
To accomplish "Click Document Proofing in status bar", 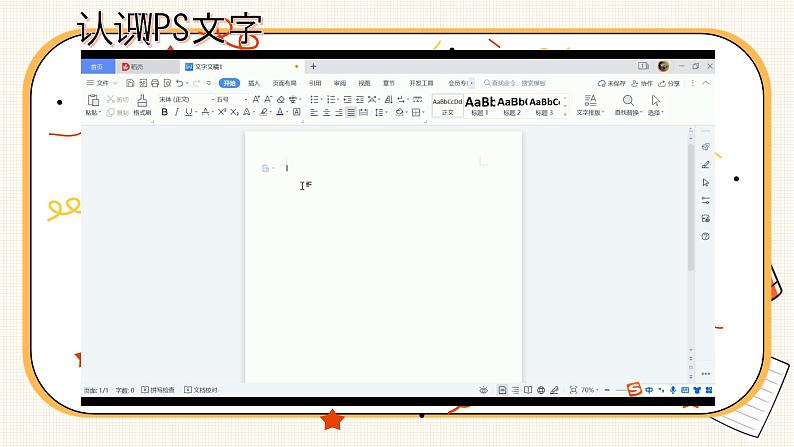I will click(201, 390).
